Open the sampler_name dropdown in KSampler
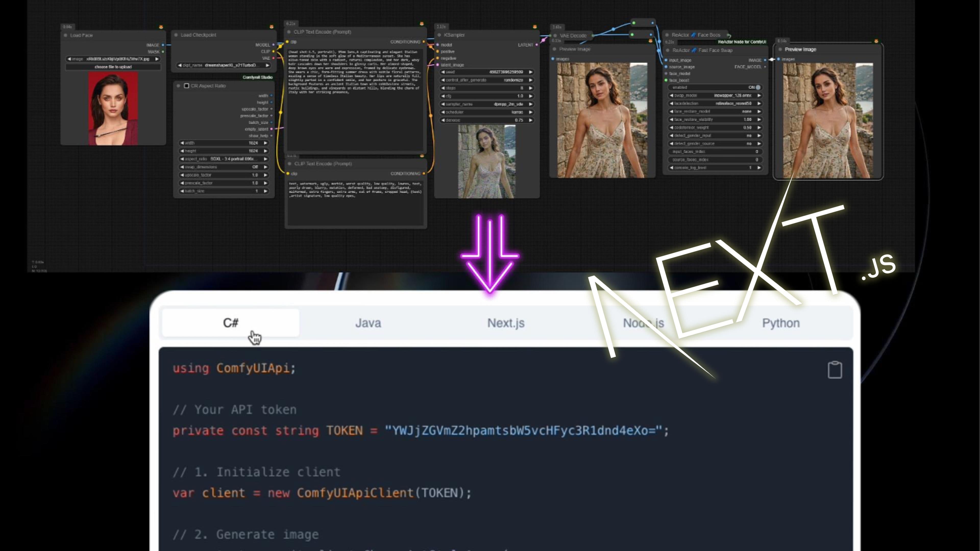The image size is (980, 551). pyautogui.click(x=487, y=104)
